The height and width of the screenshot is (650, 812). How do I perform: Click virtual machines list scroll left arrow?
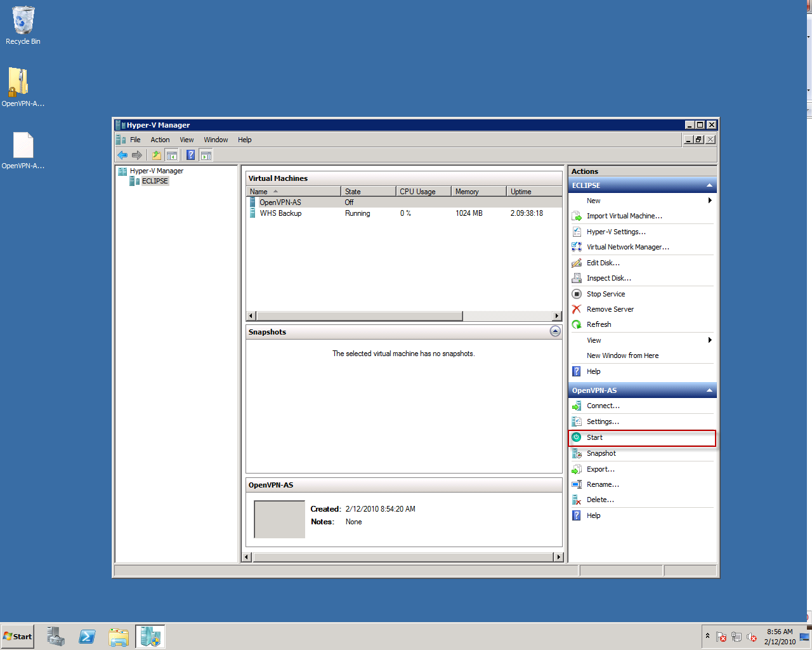pyautogui.click(x=251, y=316)
